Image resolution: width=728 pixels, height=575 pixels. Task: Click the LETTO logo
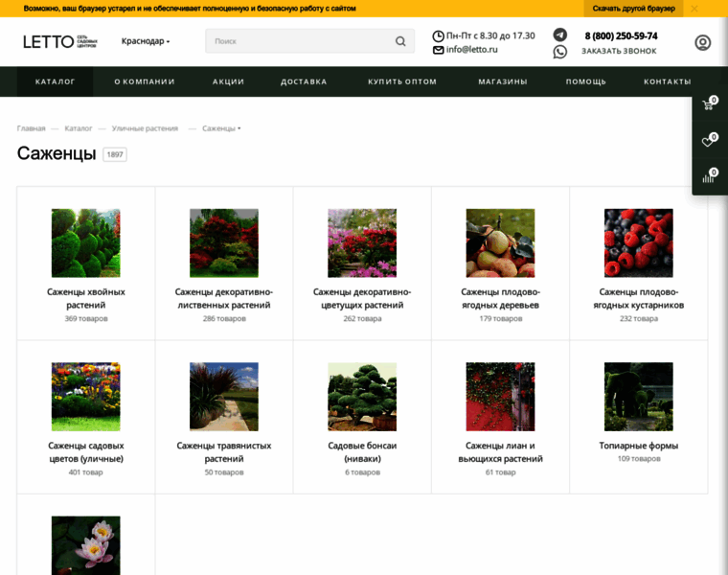coord(60,42)
